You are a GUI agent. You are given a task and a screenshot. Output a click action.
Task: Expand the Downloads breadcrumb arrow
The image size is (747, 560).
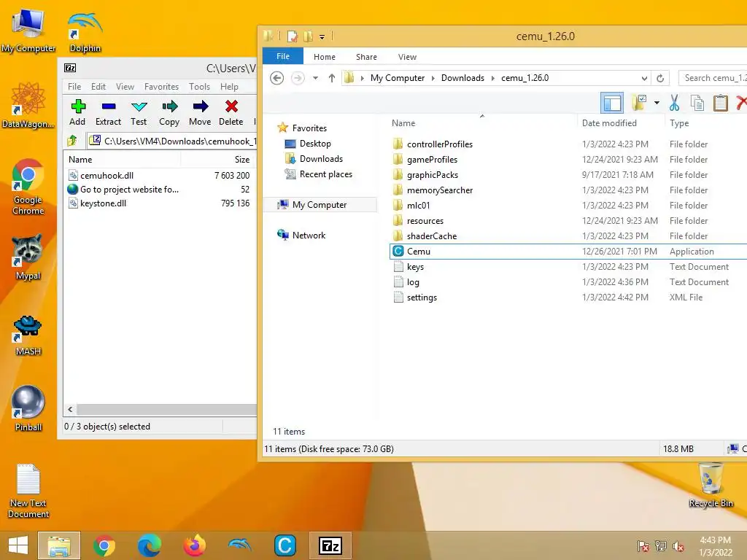[x=492, y=78]
